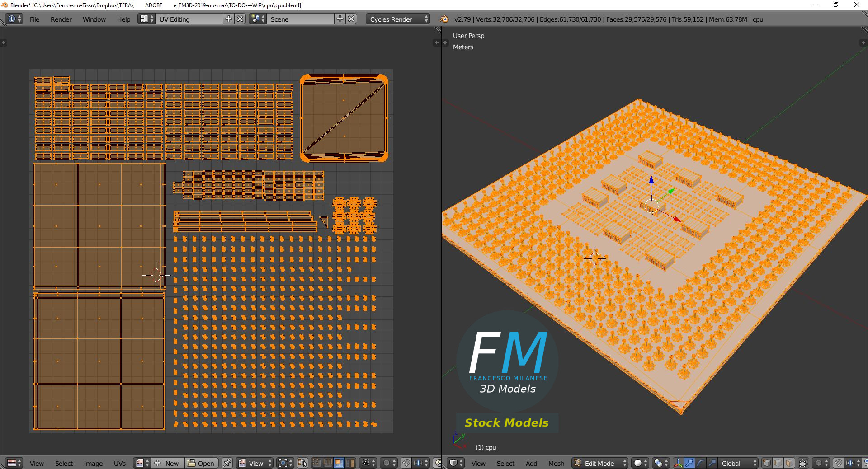Open the screen layout browser icon
This screenshot has width=868, height=469.
coord(146,19)
